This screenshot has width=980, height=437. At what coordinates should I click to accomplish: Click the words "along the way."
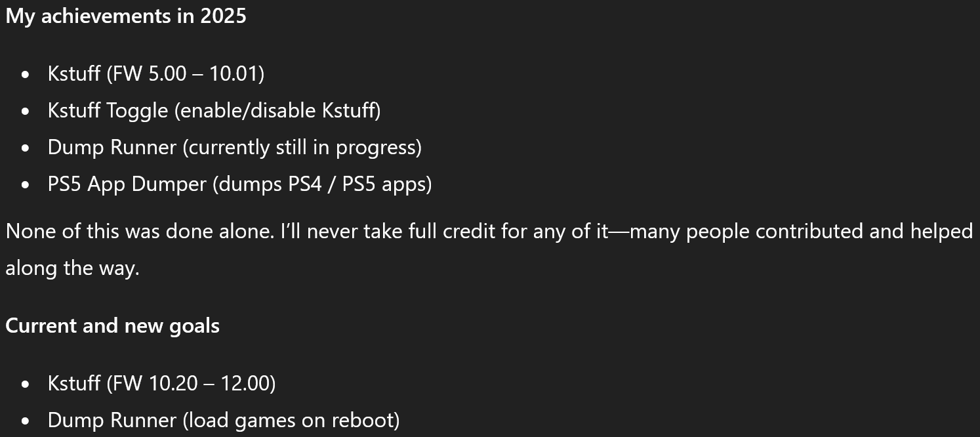[72, 268]
